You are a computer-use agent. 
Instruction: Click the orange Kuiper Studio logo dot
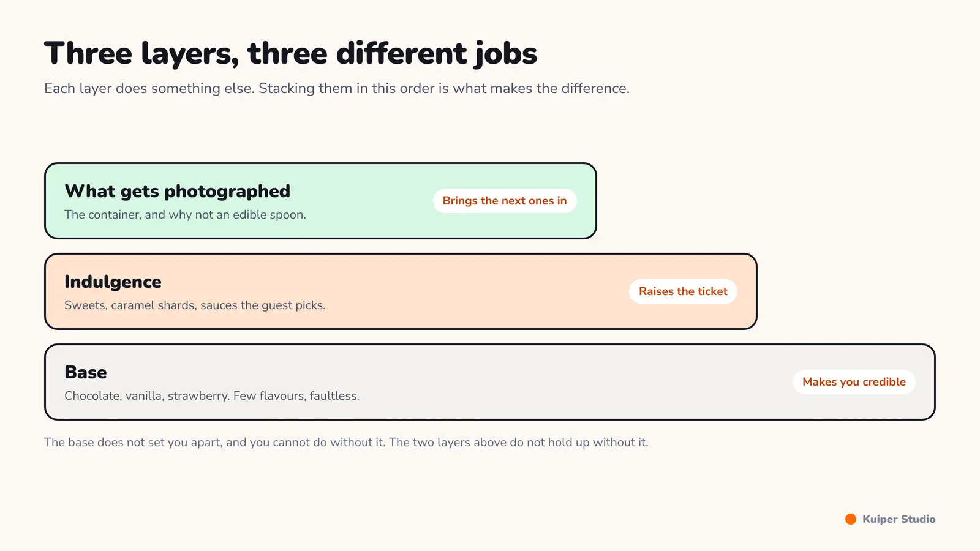click(x=850, y=519)
